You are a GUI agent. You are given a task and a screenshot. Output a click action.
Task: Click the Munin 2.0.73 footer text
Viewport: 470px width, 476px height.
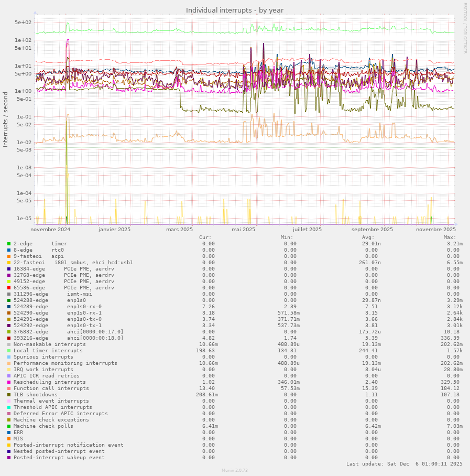tap(235, 471)
